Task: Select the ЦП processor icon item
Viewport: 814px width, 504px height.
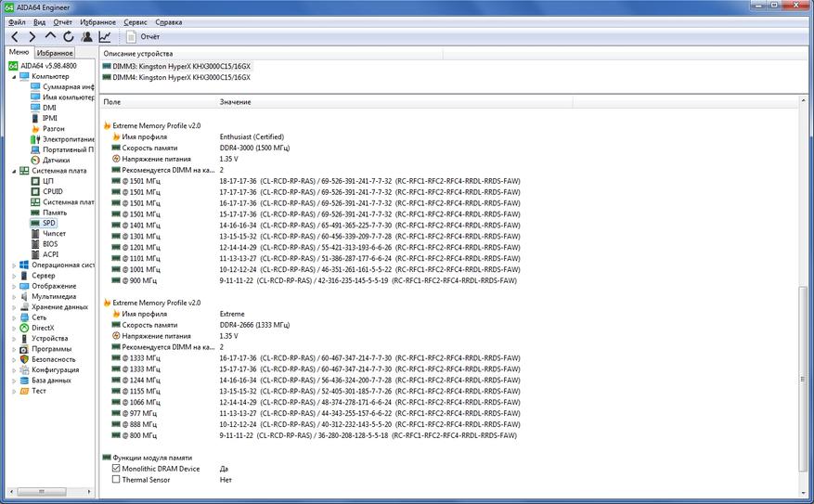Action: [x=35, y=181]
